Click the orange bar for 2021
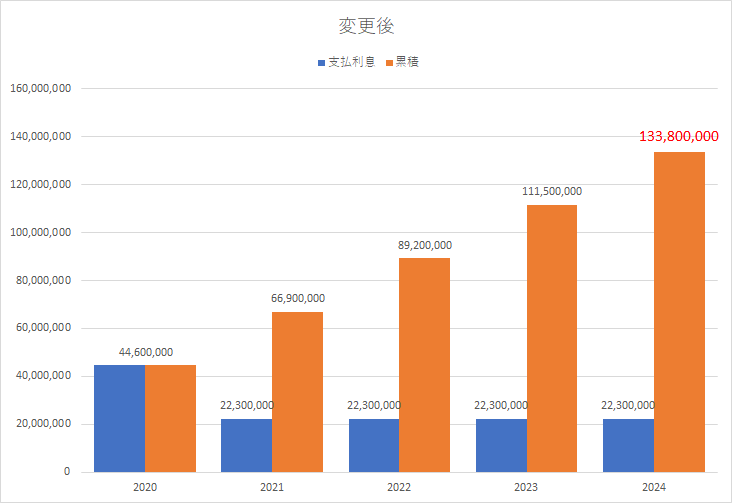The height and width of the screenshot is (503, 732). 297,392
